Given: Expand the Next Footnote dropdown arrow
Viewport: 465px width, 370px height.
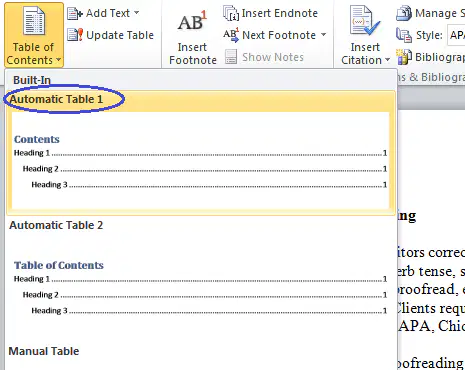Looking at the screenshot, I should [323, 35].
